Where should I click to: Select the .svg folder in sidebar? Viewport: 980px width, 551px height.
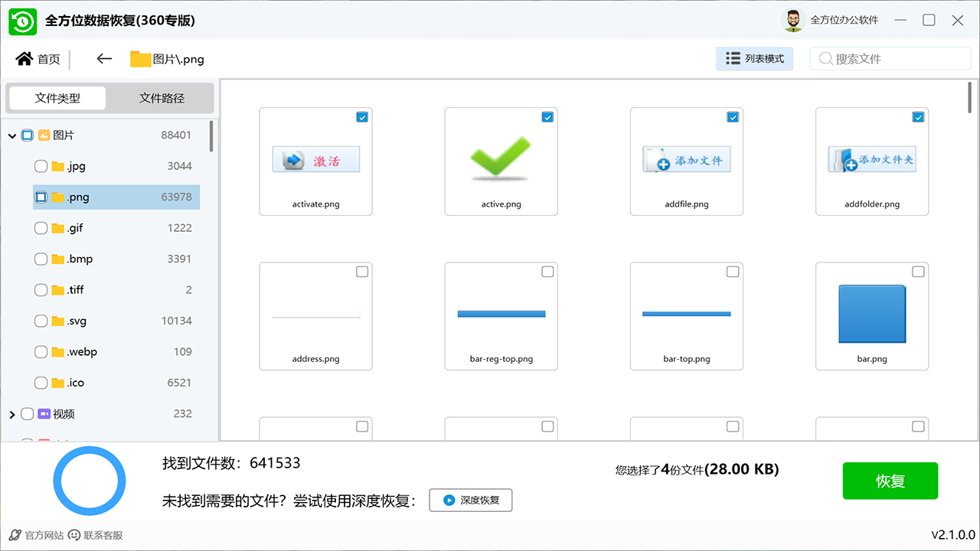click(x=77, y=321)
